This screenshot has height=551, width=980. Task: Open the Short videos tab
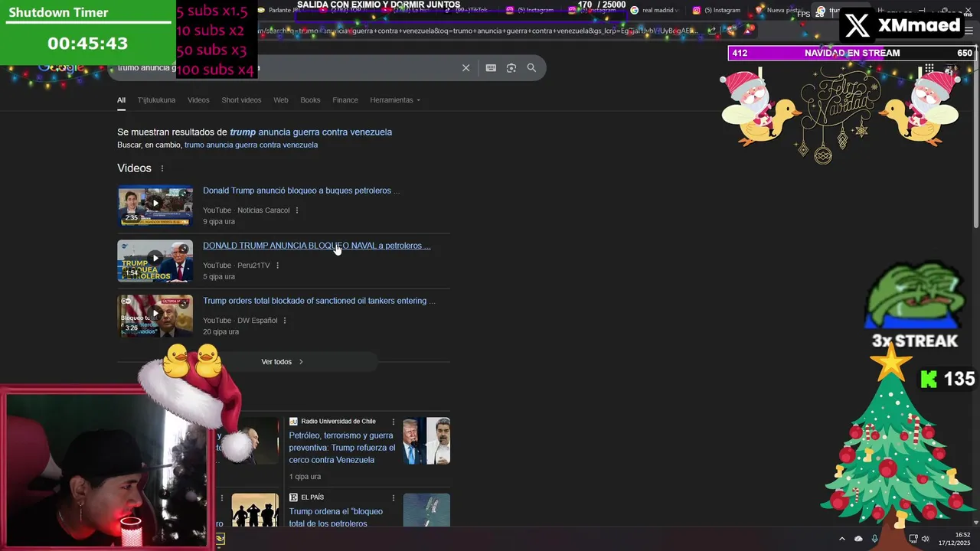241,100
